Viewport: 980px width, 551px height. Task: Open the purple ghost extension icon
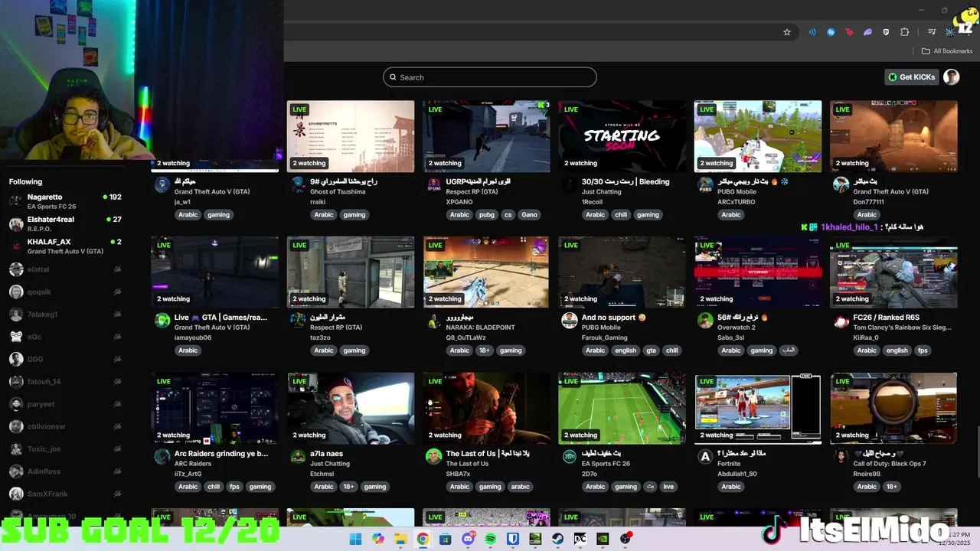click(x=867, y=32)
